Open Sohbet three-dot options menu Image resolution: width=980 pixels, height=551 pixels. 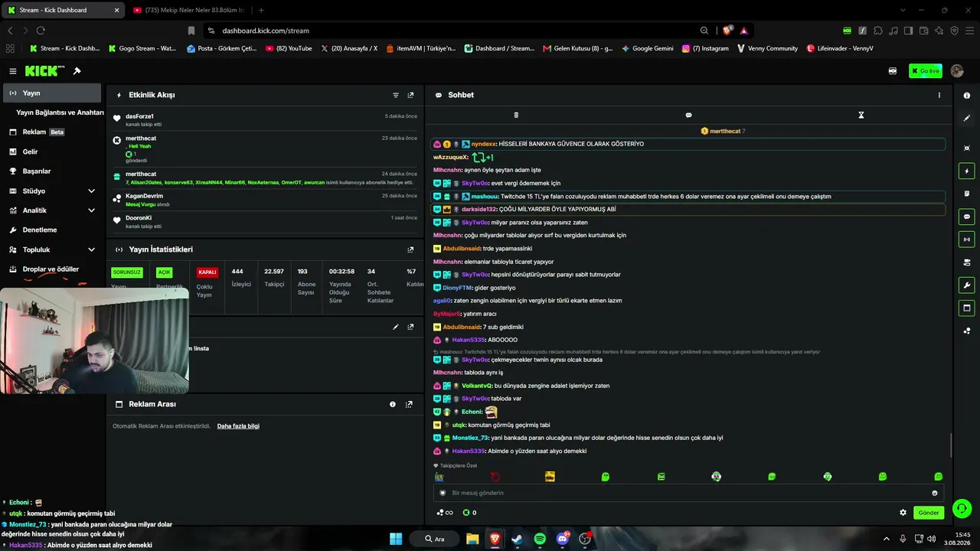coord(939,95)
